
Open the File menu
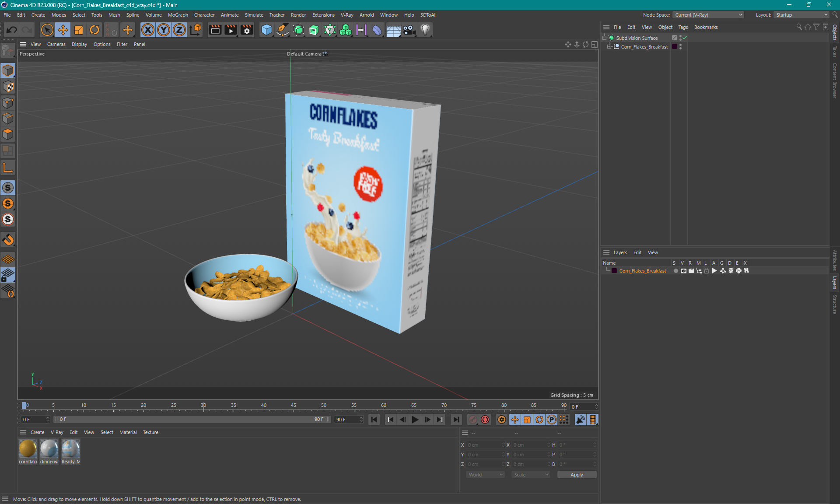click(7, 15)
